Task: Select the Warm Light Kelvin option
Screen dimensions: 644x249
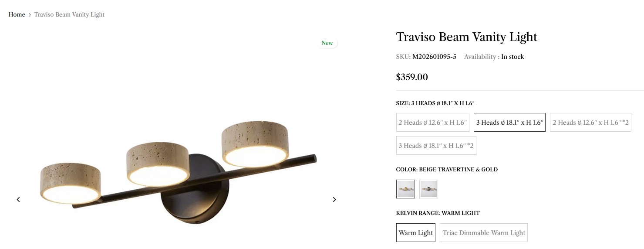Action: 416,233
